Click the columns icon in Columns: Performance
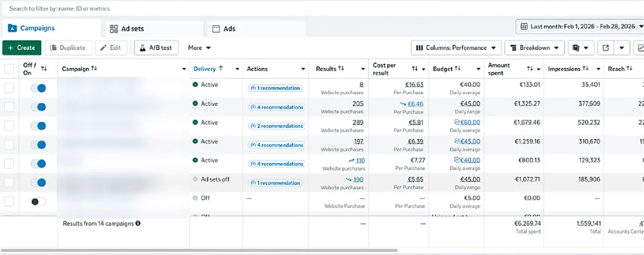Viewport: 644px width, 255px height. 419,48
